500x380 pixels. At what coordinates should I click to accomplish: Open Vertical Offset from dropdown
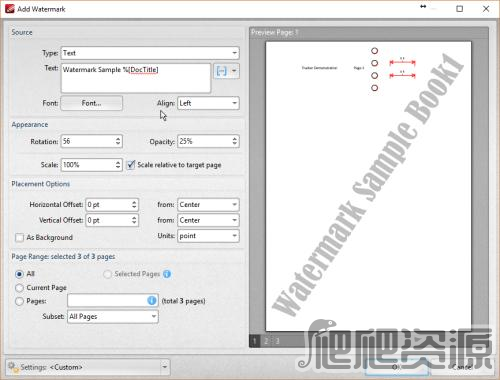point(208,220)
